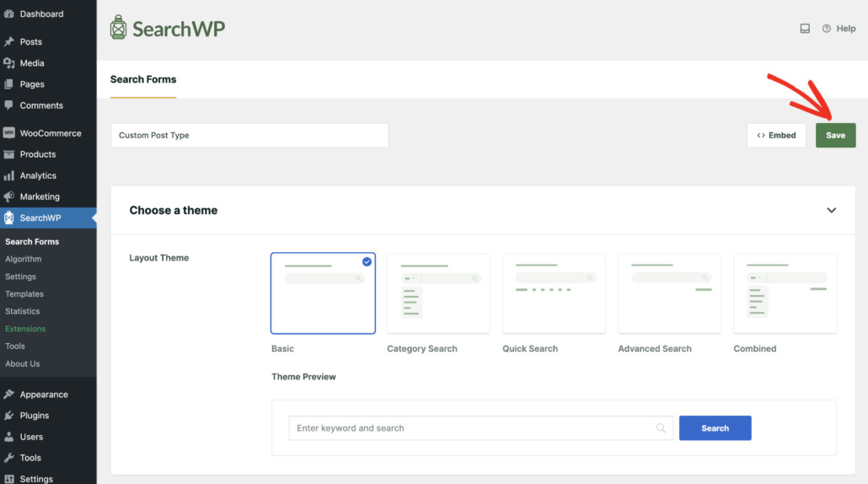Click the Tools wrench icon

pyautogui.click(x=9, y=458)
